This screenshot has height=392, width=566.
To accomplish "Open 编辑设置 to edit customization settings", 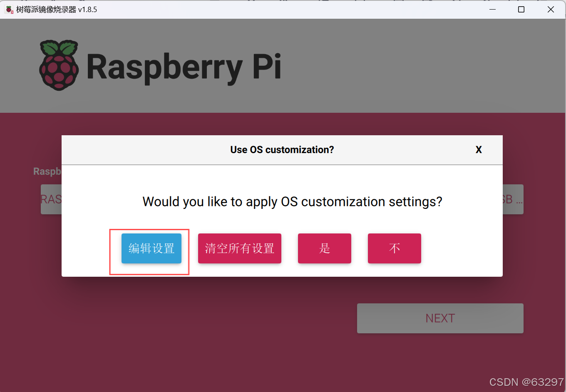I will 151,248.
